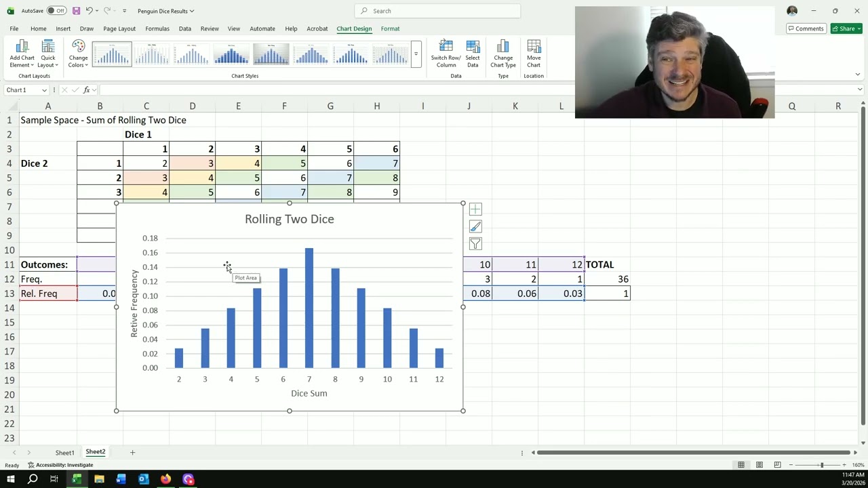The height and width of the screenshot is (488, 868).
Task: Select the fourth chart style thumbnail
Action: coord(231,54)
